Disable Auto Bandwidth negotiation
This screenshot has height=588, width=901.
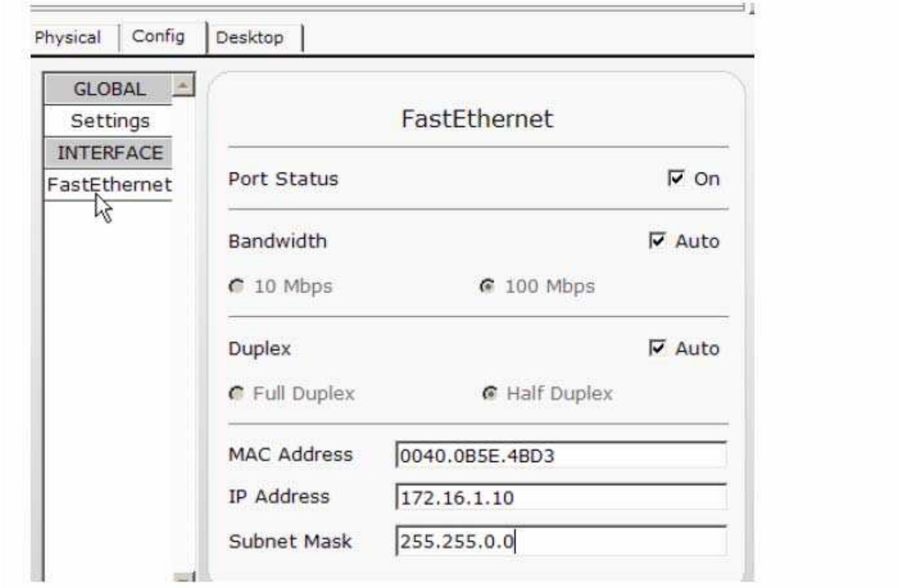(x=657, y=241)
